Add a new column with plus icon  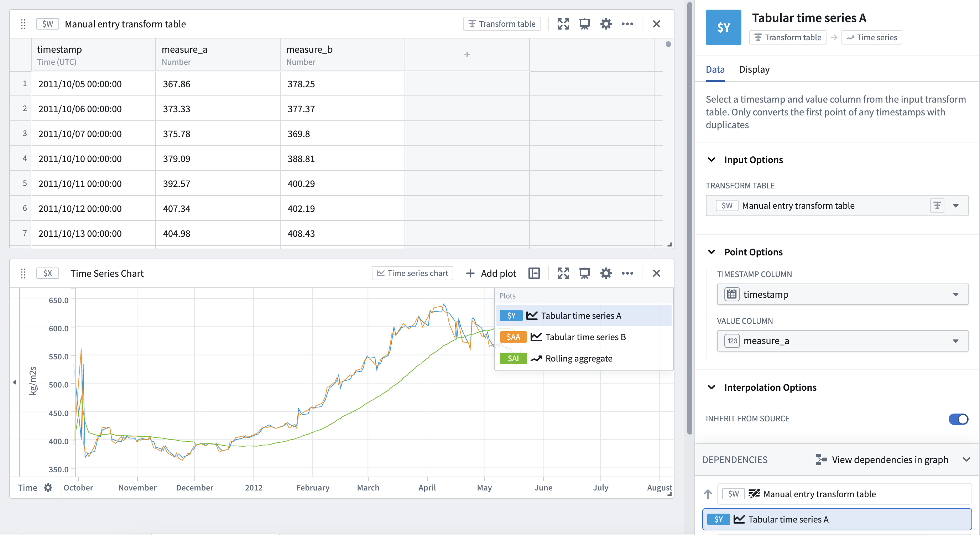click(467, 54)
